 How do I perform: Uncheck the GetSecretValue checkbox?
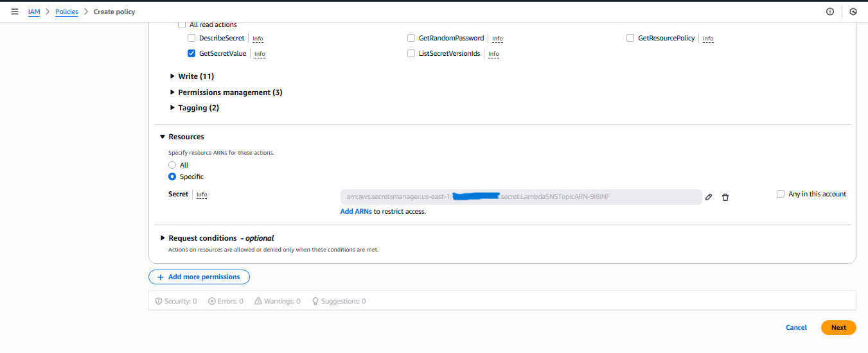coord(191,53)
